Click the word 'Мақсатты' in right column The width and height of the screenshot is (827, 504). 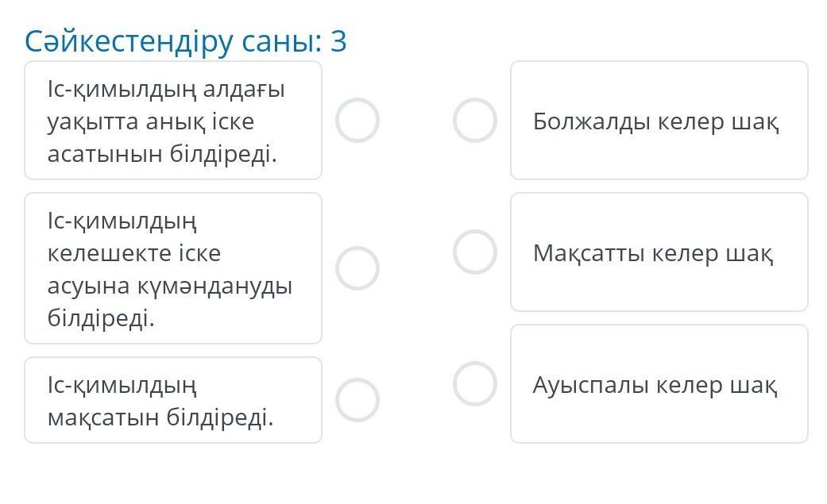[x=589, y=253]
